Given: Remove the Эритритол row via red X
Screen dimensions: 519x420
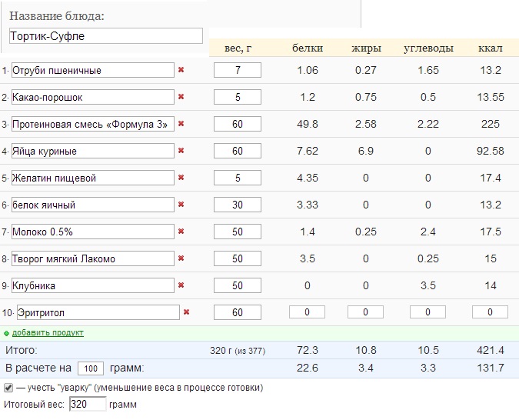Looking at the screenshot, I should tap(186, 312).
